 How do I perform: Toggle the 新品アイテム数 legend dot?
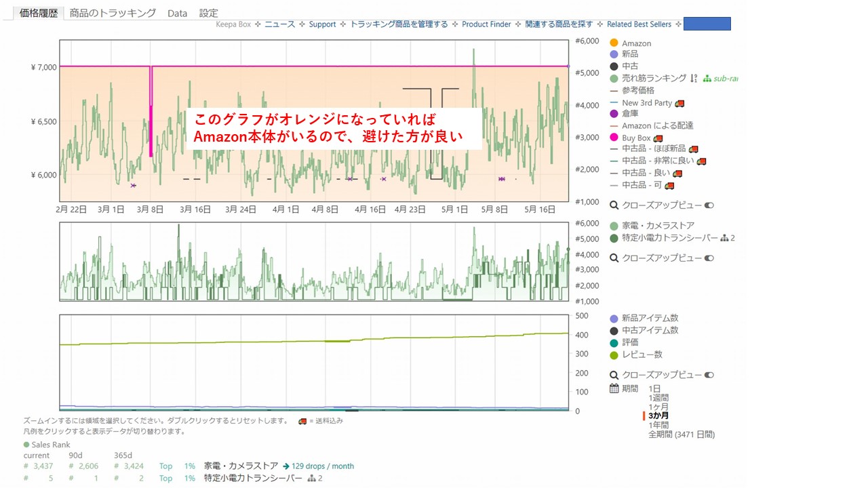coord(614,319)
